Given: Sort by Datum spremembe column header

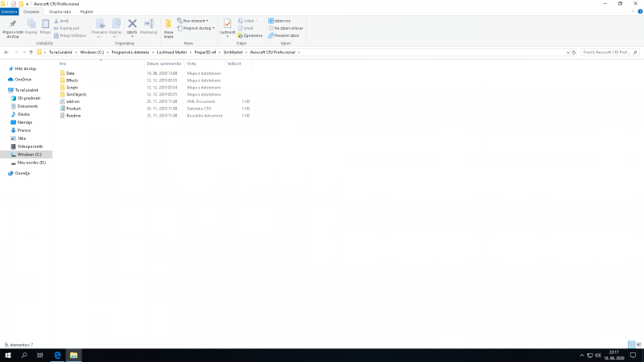Looking at the screenshot, I should [164, 64].
